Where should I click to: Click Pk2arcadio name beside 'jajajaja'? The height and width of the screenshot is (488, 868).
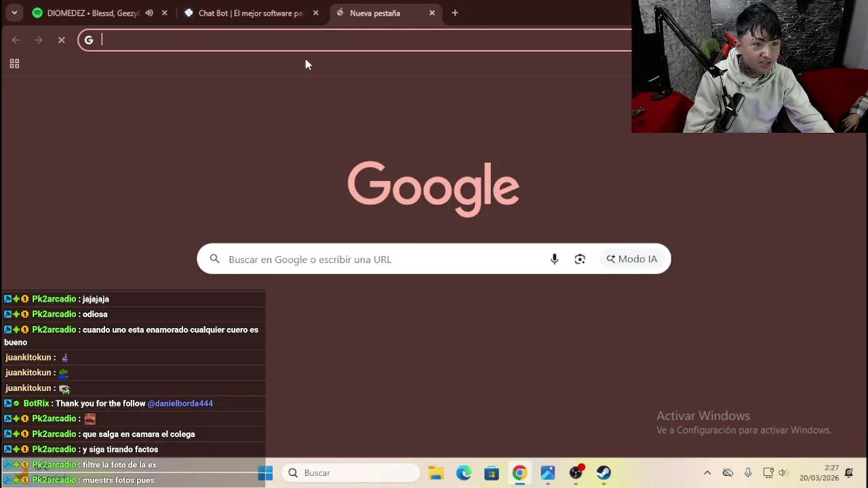(x=54, y=299)
